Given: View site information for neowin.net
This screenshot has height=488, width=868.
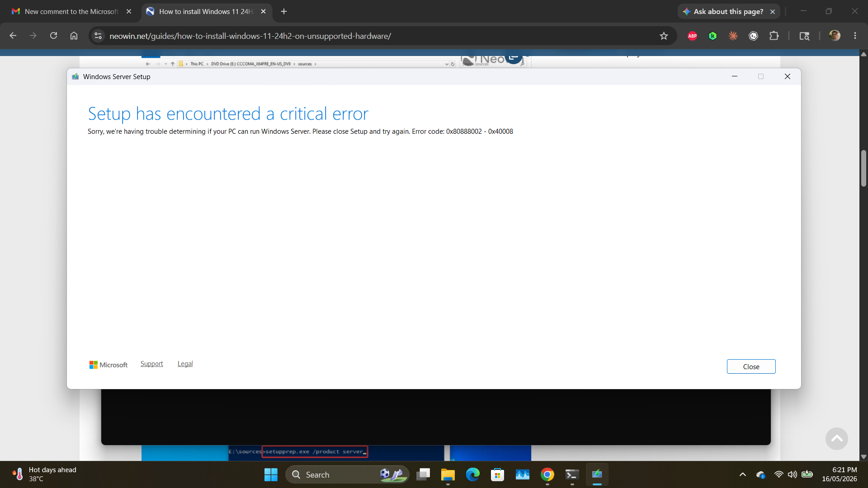Looking at the screenshot, I should pos(98,36).
